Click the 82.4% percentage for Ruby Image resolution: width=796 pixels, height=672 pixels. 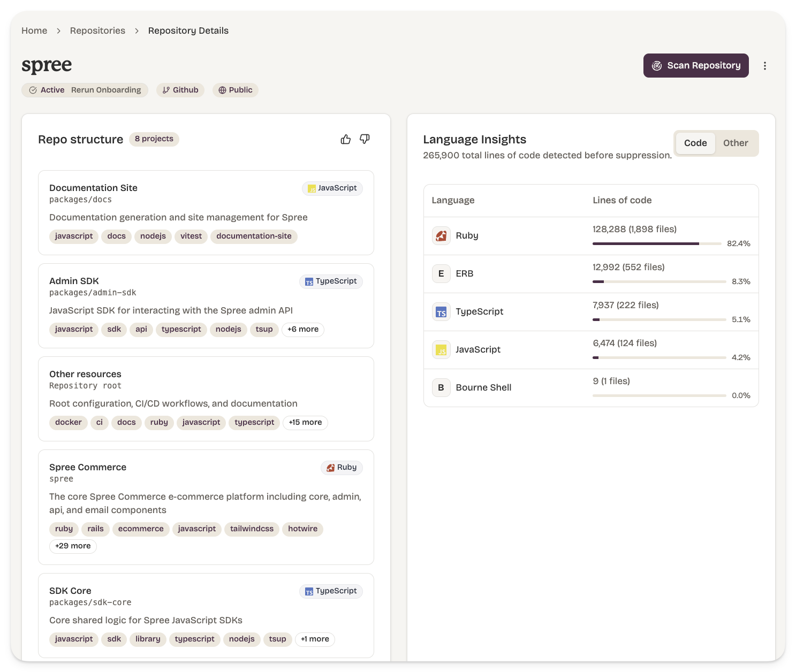pyautogui.click(x=739, y=243)
